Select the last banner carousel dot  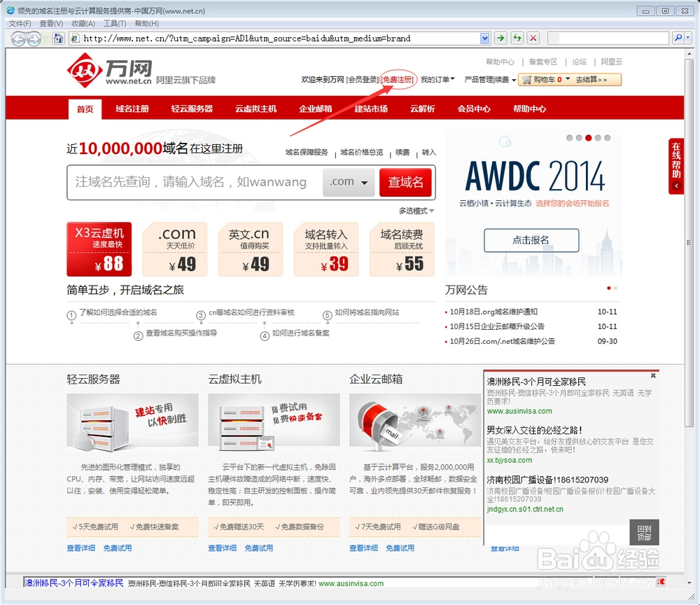pos(607,138)
